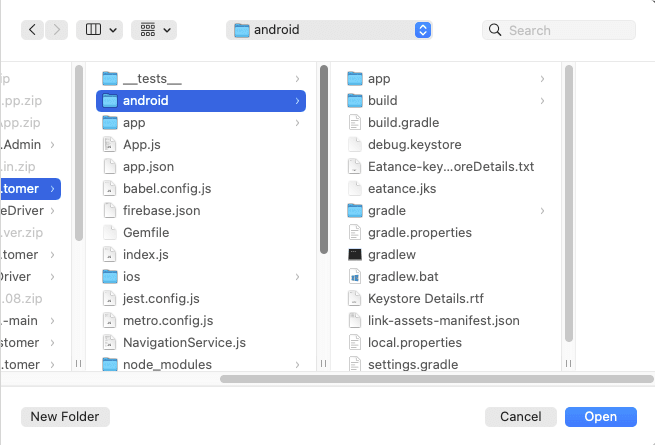Open the column view options dropdown
655x445 pixels.
tap(100, 30)
